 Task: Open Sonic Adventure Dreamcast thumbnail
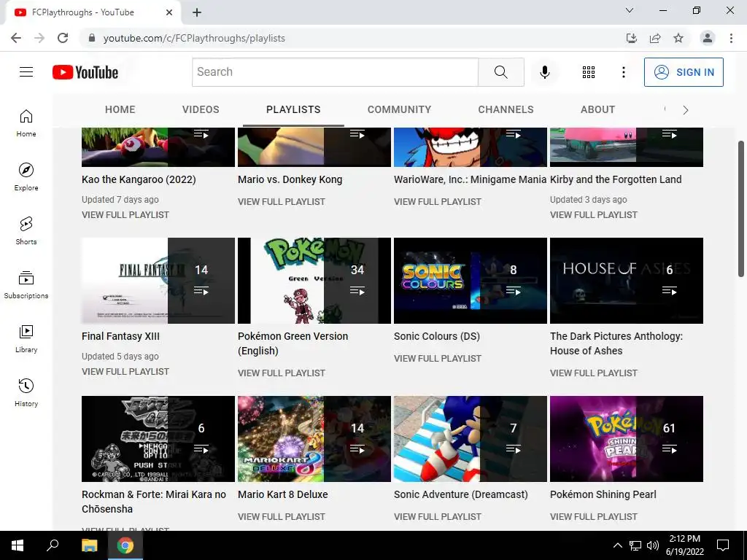471,439
